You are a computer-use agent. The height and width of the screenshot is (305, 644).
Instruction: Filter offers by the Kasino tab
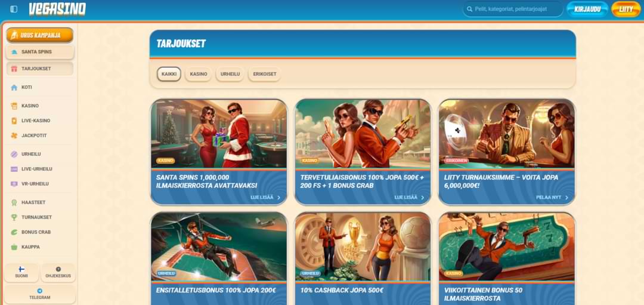[x=199, y=74]
